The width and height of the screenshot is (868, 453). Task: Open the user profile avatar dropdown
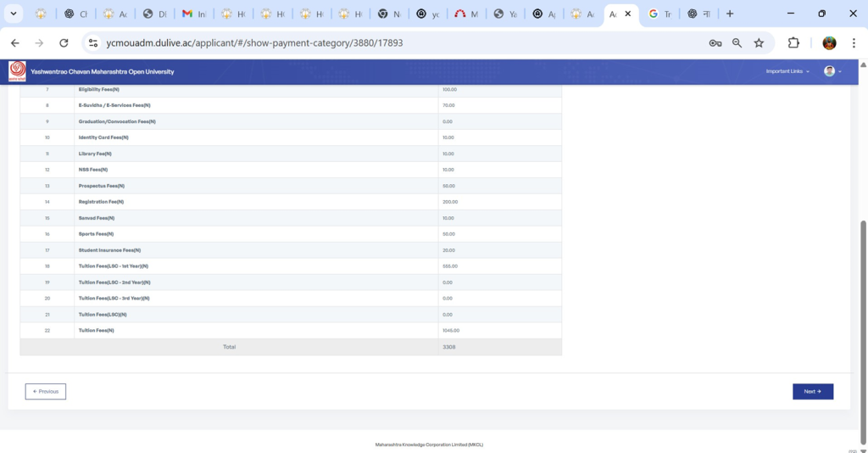832,71
